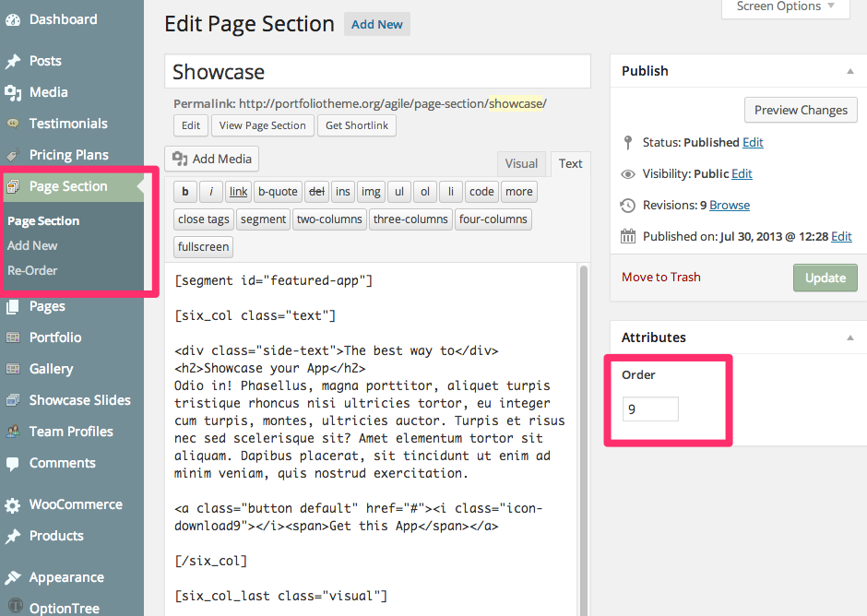Collapse the Attributes panel
This screenshot has height=616, width=867.
click(x=850, y=337)
